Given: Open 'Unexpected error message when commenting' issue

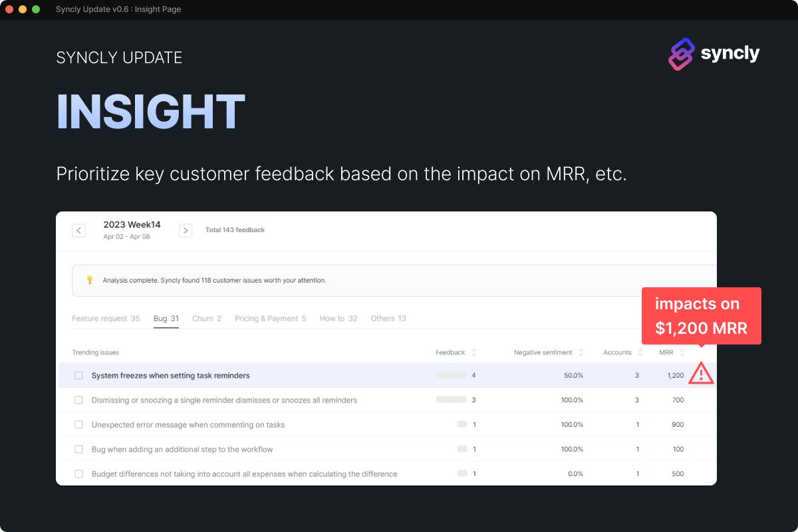Looking at the screenshot, I should tap(188, 424).
